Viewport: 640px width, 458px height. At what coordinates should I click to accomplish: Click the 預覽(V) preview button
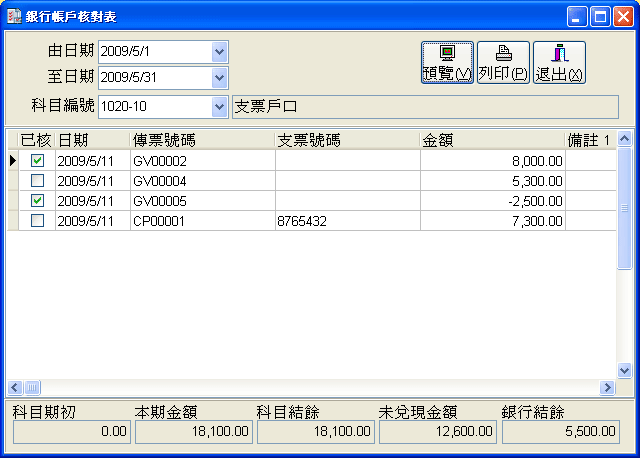[x=447, y=62]
